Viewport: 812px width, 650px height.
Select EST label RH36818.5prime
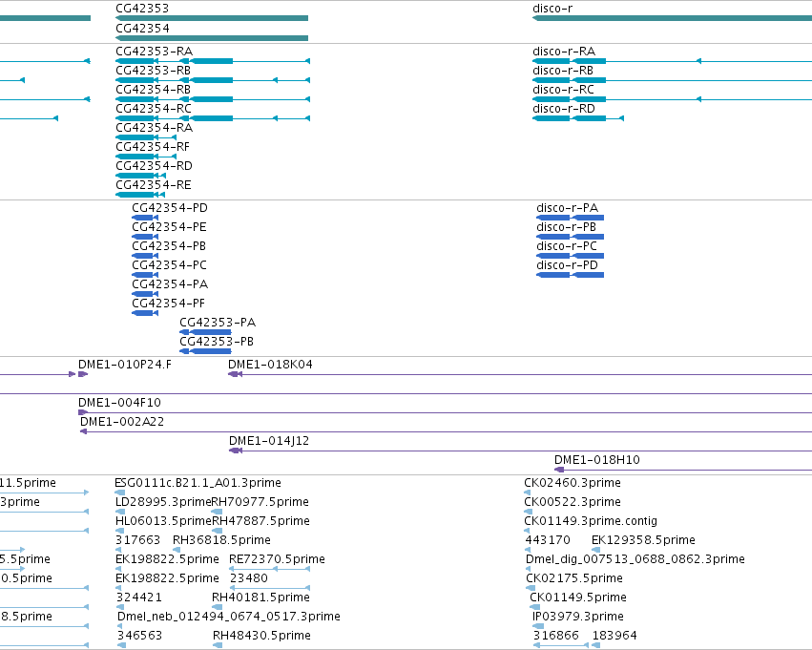pos(221,540)
